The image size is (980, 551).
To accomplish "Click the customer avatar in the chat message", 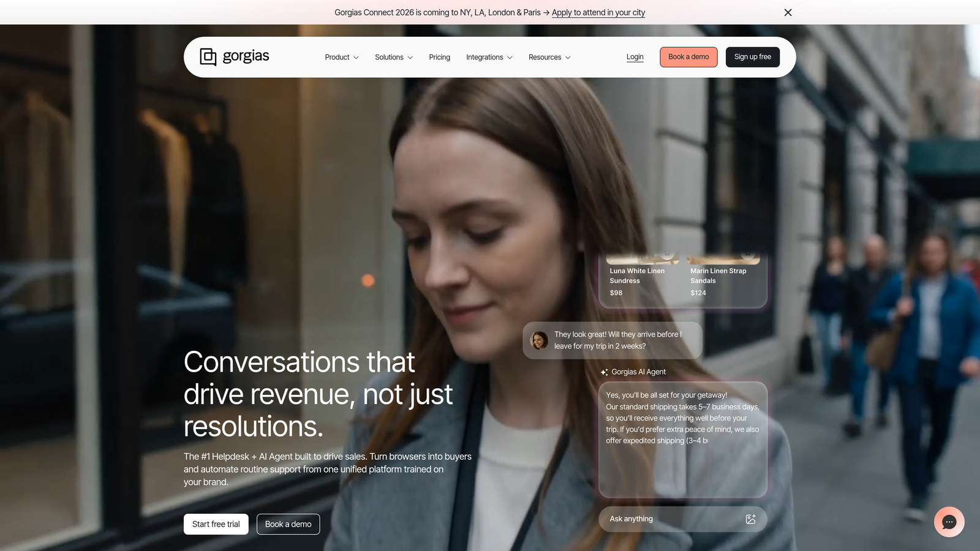I will pos(540,340).
